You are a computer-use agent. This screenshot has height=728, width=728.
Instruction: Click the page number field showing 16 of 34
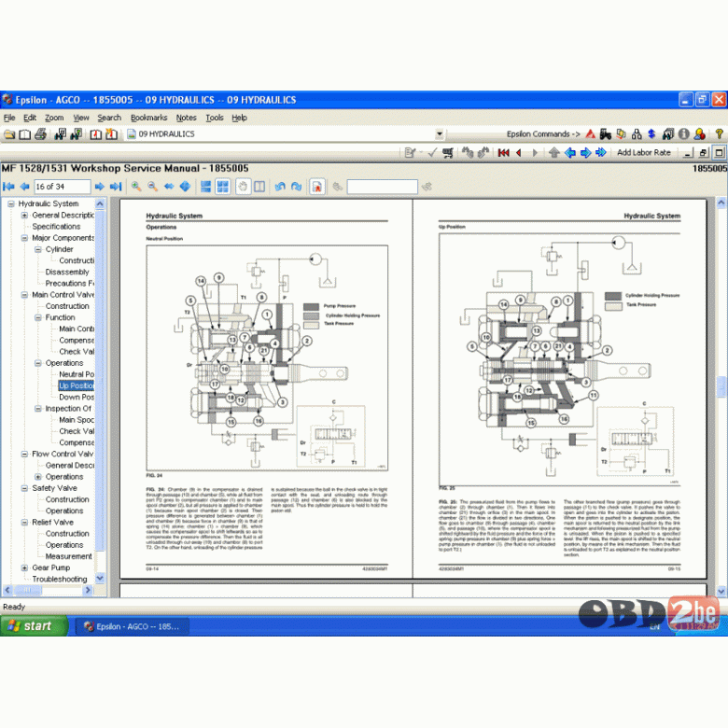(63, 187)
